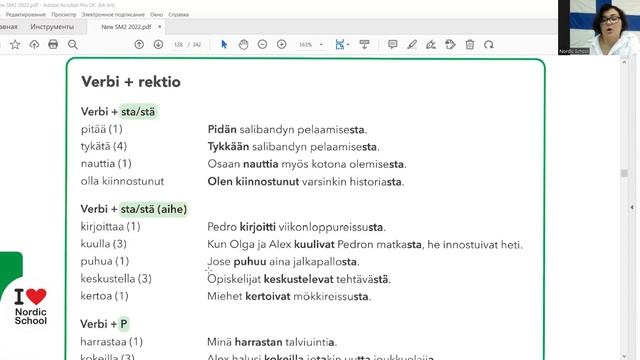Click the word 'nauttia (1)'
Image resolution: width=640 pixels, height=360 pixels.
(106, 164)
